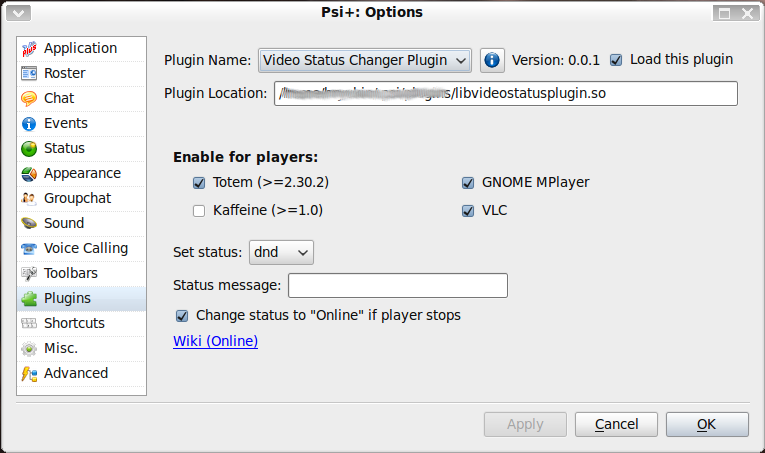Expand the Set status dropdown

click(280, 253)
